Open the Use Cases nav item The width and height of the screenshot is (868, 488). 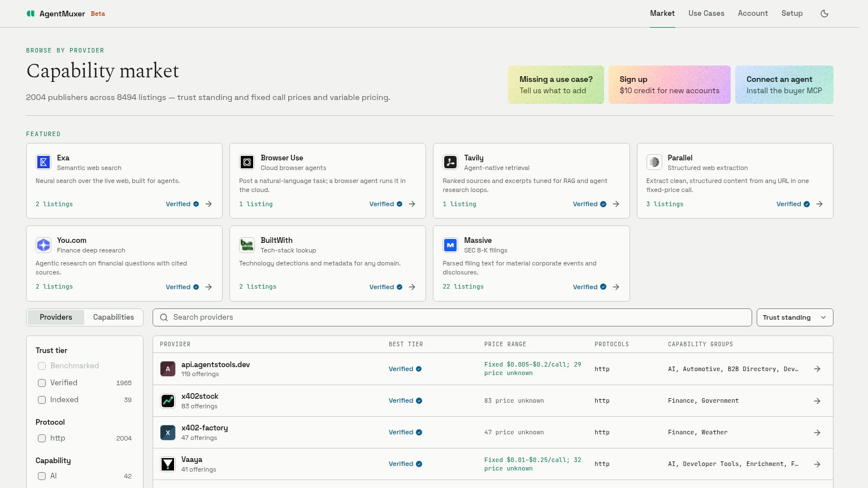coord(706,14)
